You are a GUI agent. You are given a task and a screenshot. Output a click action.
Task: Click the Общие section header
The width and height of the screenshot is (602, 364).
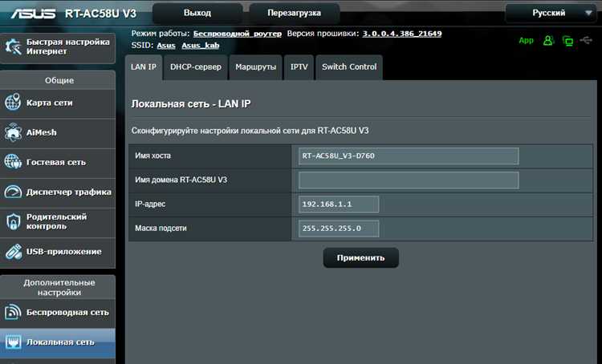(59, 80)
